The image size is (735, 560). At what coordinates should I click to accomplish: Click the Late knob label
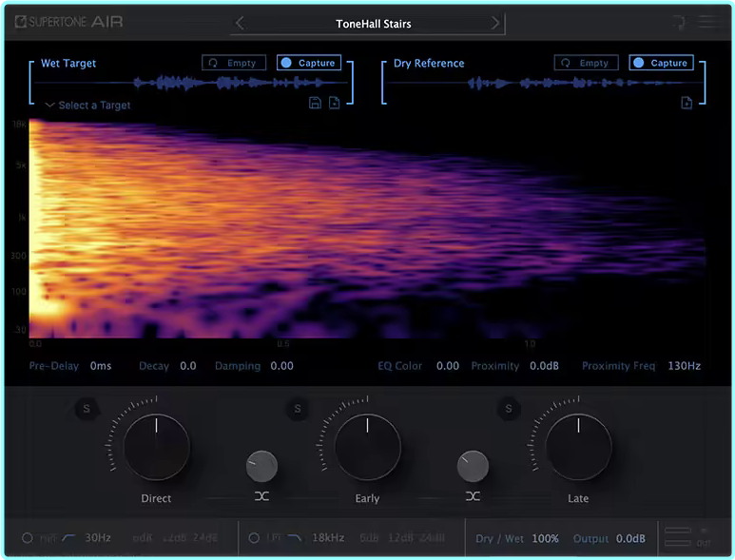pos(578,498)
